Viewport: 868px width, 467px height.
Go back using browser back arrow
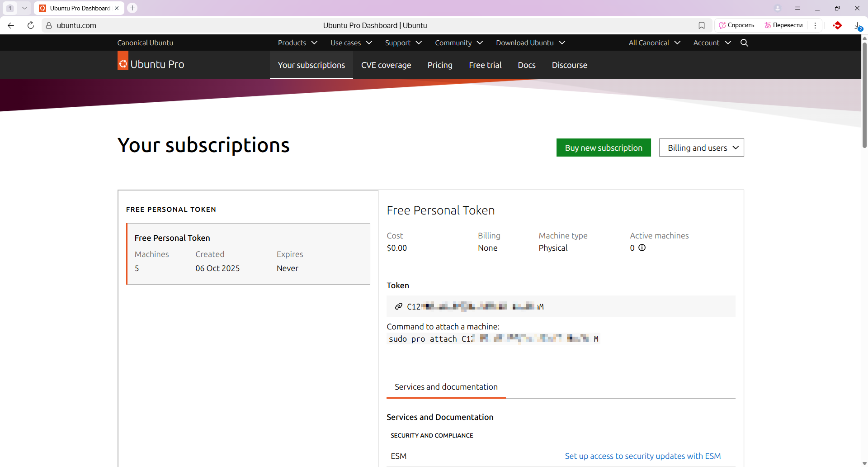point(11,25)
